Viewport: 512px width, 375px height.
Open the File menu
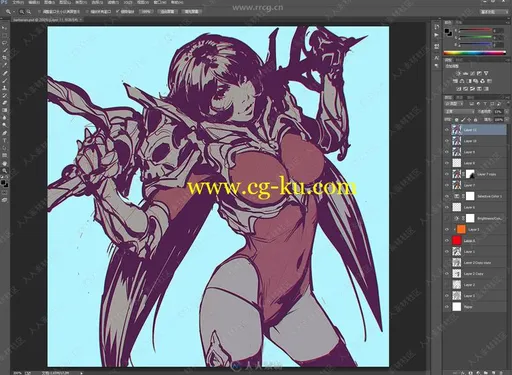(x=18, y=2)
